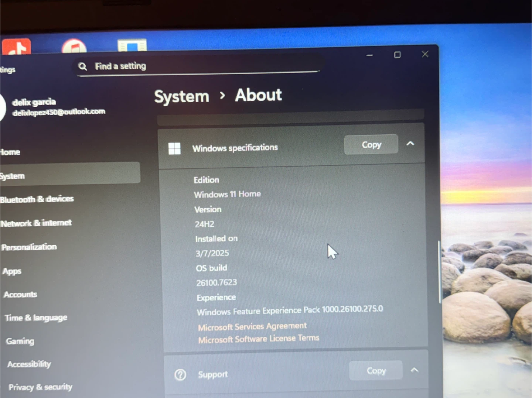This screenshot has height=398, width=532.
Task: Click the Windows 11 Home edition value
Action: click(x=228, y=194)
